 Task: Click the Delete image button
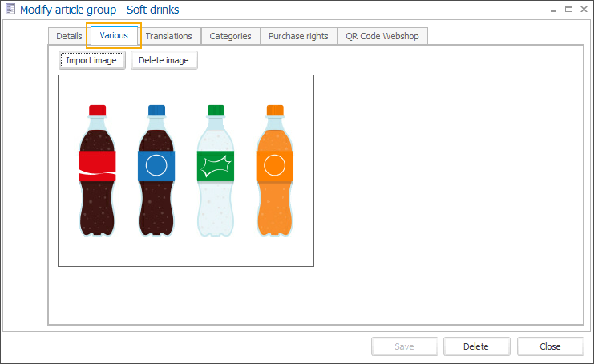point(164,60)
